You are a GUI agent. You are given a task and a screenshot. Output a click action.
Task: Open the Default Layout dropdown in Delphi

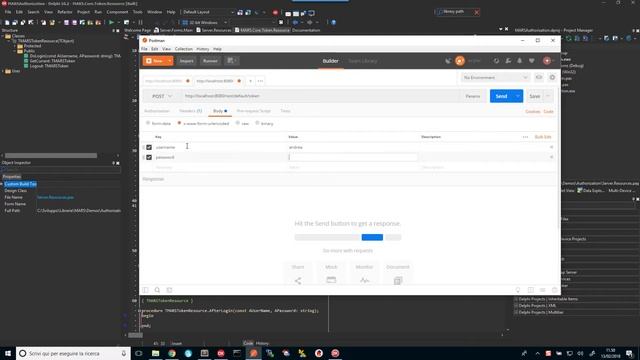pos(208,12)
